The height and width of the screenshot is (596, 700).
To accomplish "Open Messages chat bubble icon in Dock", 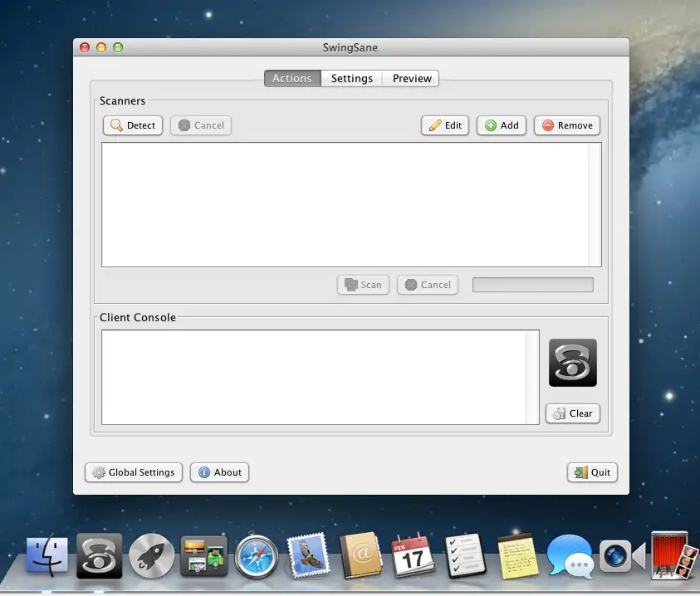I will click(570, 556).
